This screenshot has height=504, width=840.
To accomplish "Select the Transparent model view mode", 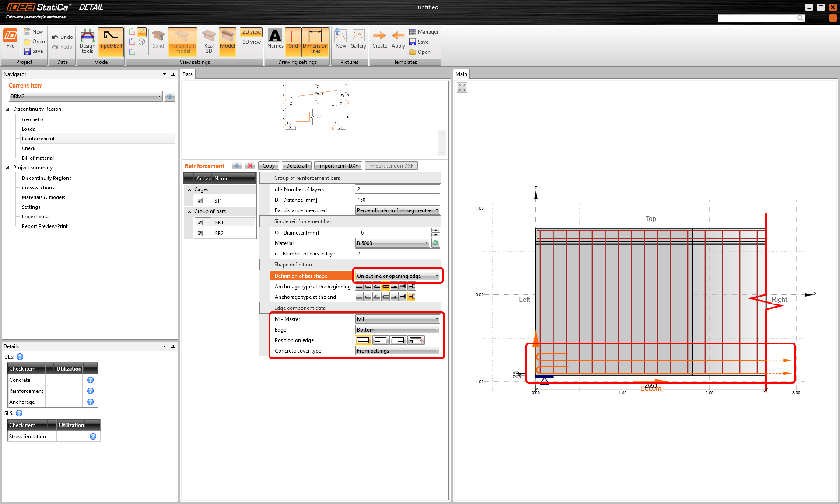I will pyautogui.click(x=182, y=42).
